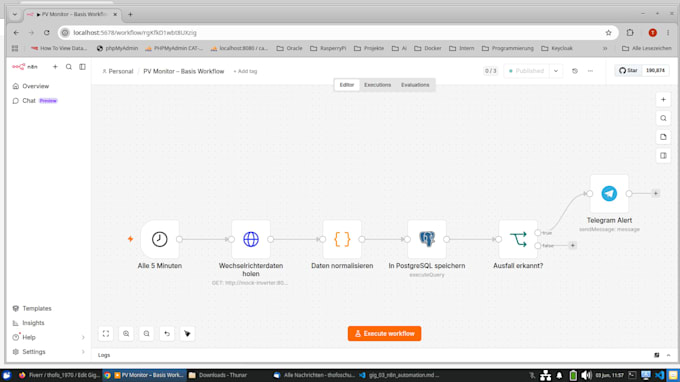Image resolution: width=680 pixels, height=382 pixels.
Task: Open the Telegram Alert node
Action: (x=609, y=194)
